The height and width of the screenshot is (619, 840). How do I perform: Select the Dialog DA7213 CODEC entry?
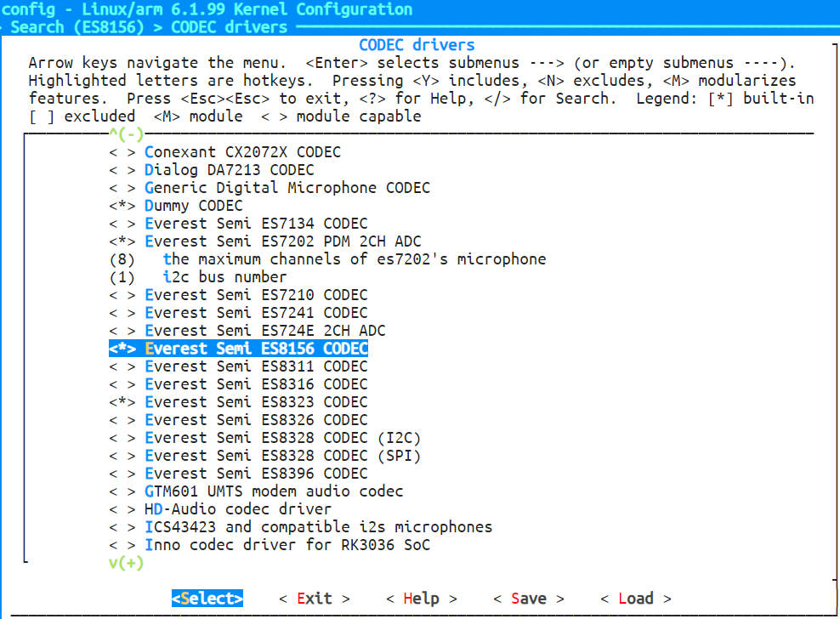229,170
